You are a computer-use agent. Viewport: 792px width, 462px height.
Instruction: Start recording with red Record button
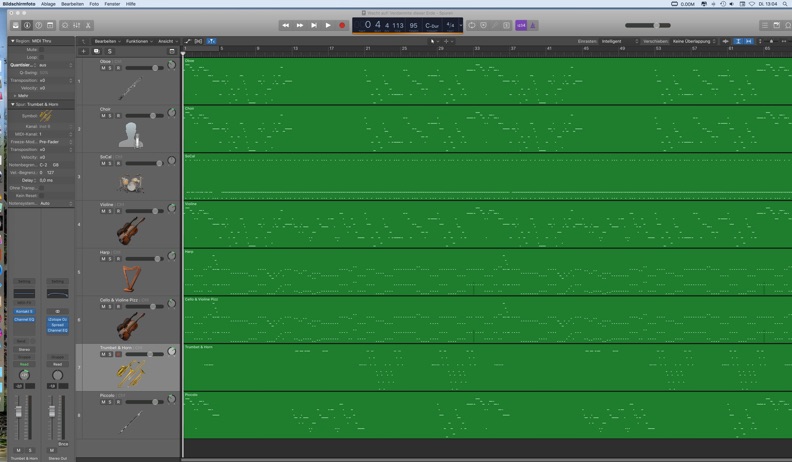click(x=342, y=25)
